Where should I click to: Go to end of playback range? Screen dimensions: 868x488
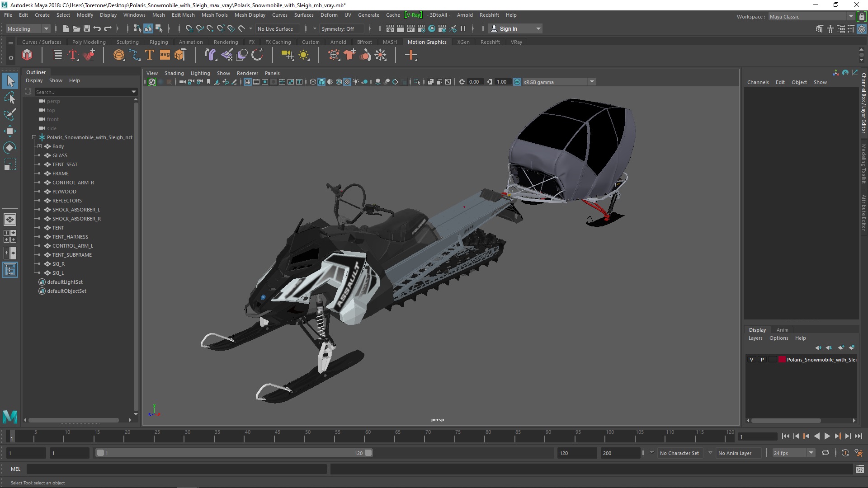coord(858,436)
